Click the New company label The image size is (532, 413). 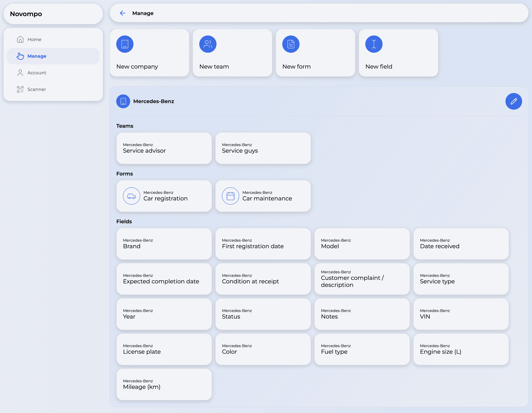[137, 66]
